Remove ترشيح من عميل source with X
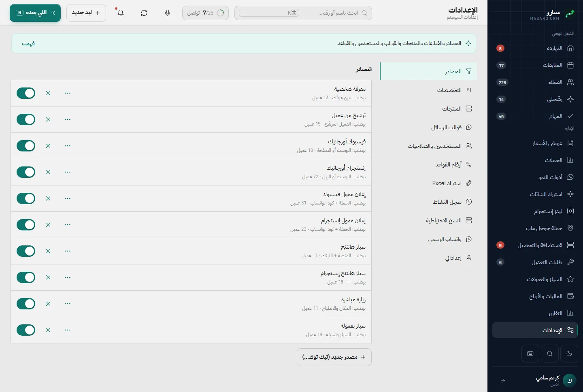This screenshot has height=392, width=583. tap(48, 119)
